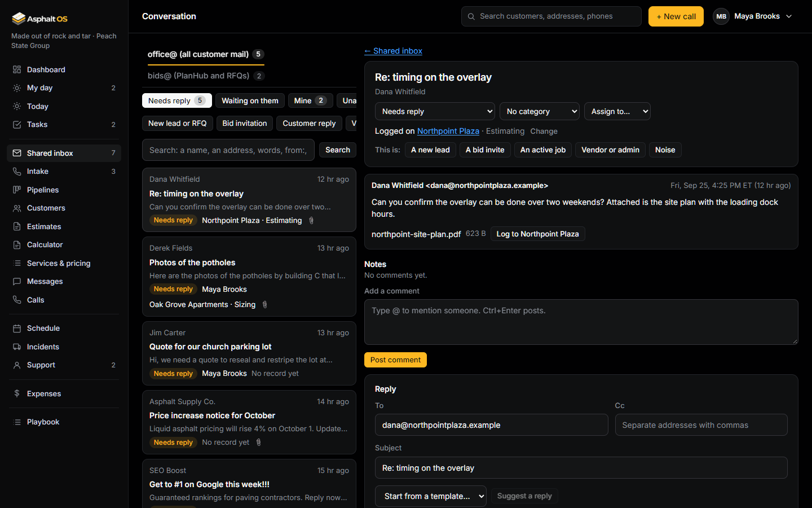Click attachment paperclip on Asphalt Supply Co. card

tap(259, 443)
